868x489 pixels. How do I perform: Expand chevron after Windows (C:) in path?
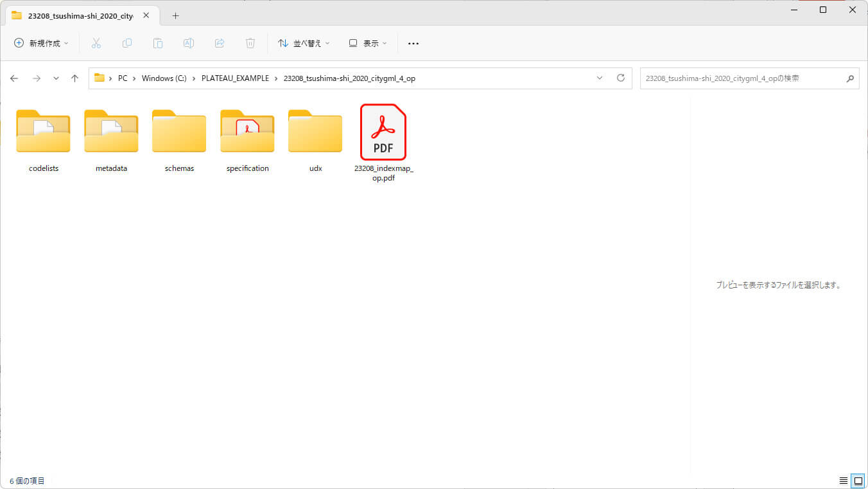click(194, 78)
